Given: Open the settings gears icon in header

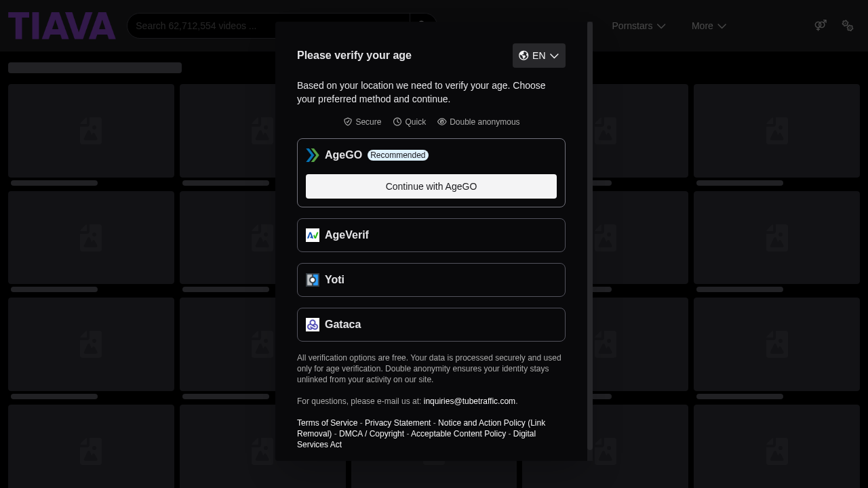Looking at the screenshot, I should click(x=848, y=26).
